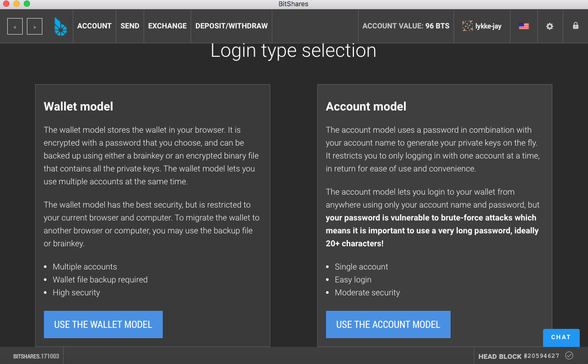588x364 pixels.
Task: Click the BITSHARES.171003 version label
Action: (36, 356)
